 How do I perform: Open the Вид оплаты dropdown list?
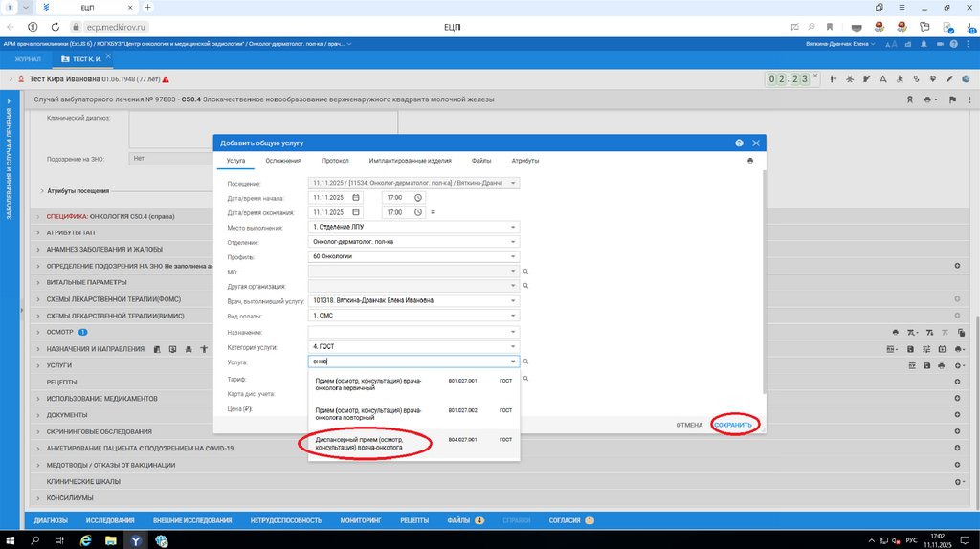(x=513, y=316)
